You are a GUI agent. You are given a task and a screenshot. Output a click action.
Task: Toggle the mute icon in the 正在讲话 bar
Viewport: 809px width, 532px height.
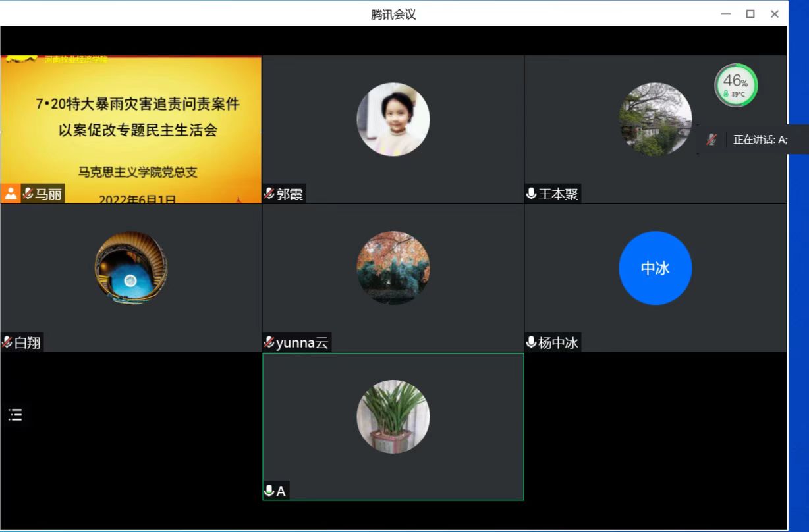click(x=711, y=140)
